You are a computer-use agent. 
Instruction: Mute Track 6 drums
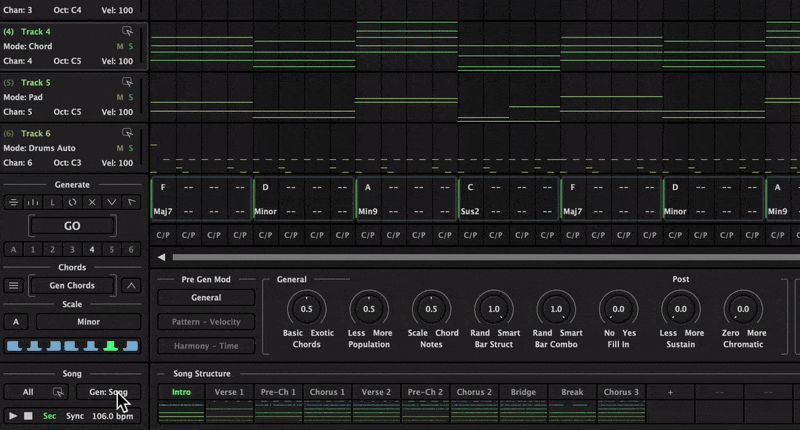[120, 148]
